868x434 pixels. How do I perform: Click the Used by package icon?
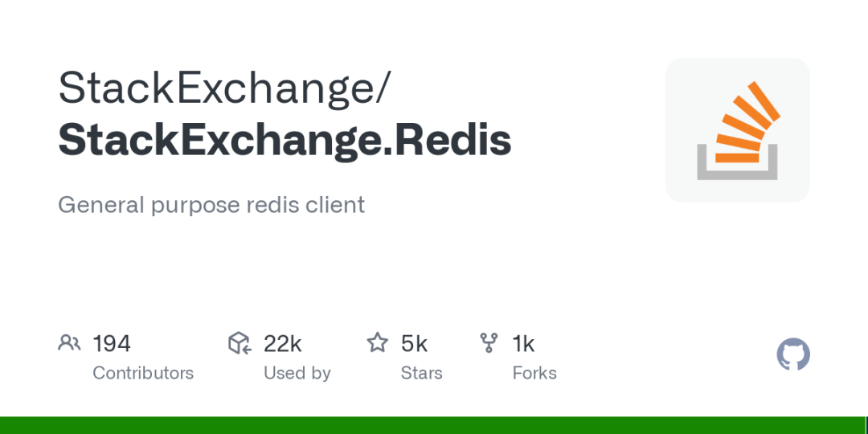pos(240,343)
